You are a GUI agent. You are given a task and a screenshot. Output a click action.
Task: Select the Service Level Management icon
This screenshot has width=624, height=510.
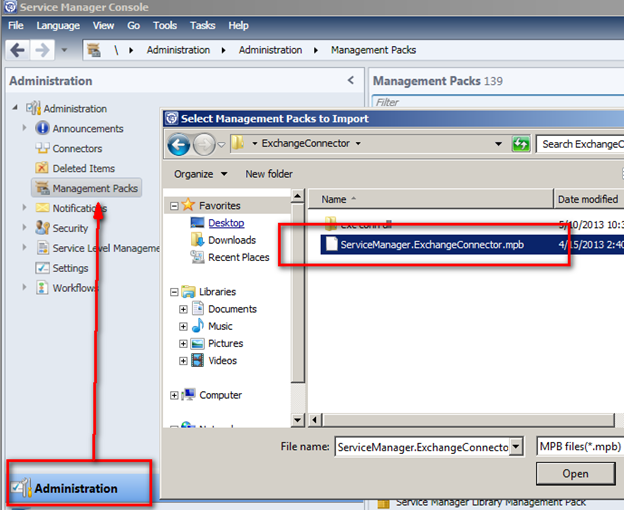click(42, 247)
